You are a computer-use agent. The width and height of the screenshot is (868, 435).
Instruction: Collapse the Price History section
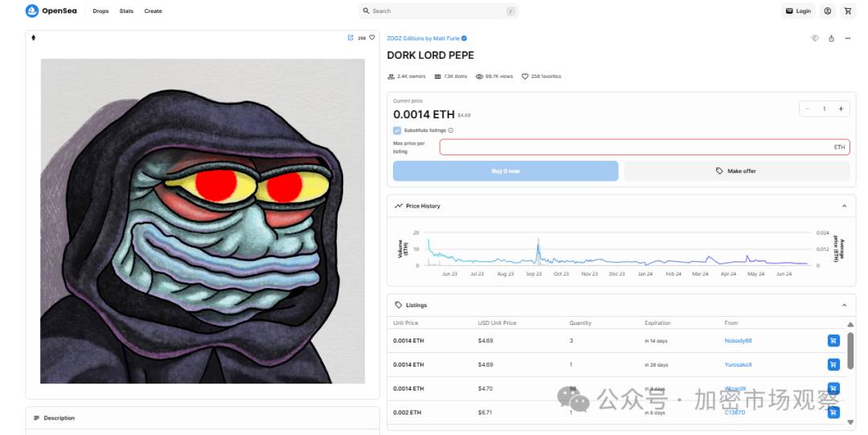point(844,206)
